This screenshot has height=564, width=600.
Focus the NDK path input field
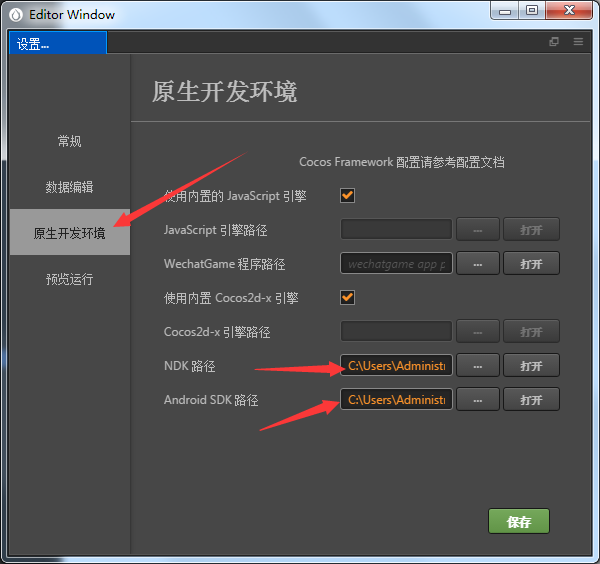click(396, 365)
